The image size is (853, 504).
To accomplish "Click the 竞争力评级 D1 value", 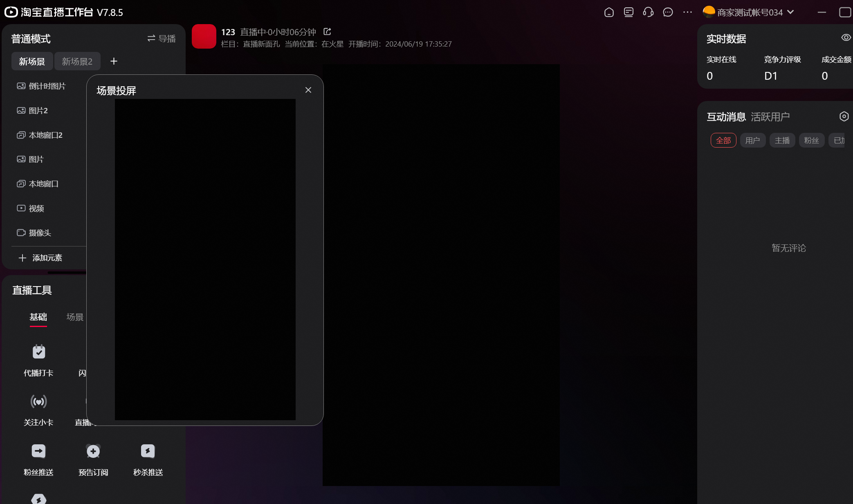I will [771, 76].
